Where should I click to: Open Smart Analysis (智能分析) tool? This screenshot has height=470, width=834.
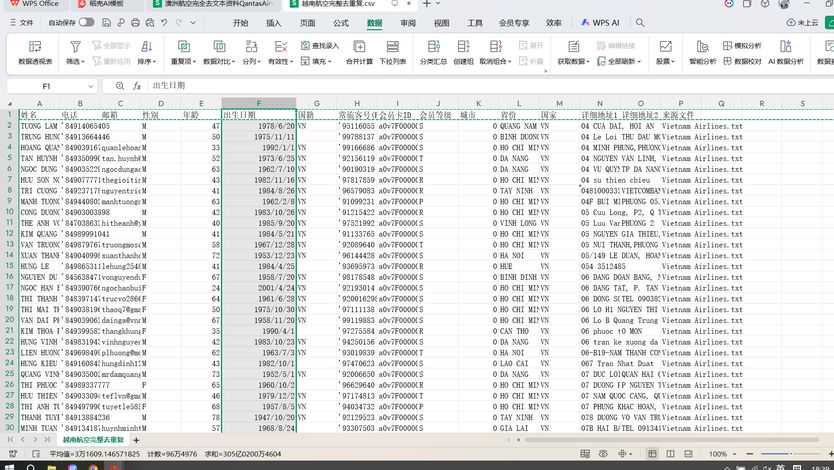(x=703, y=53)
